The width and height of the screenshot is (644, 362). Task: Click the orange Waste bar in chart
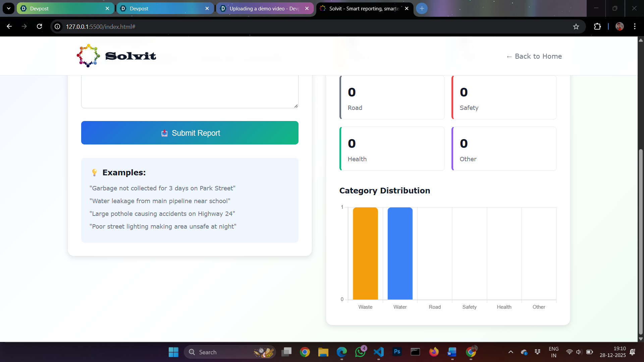pyautogui.click(x=365, y=253)
